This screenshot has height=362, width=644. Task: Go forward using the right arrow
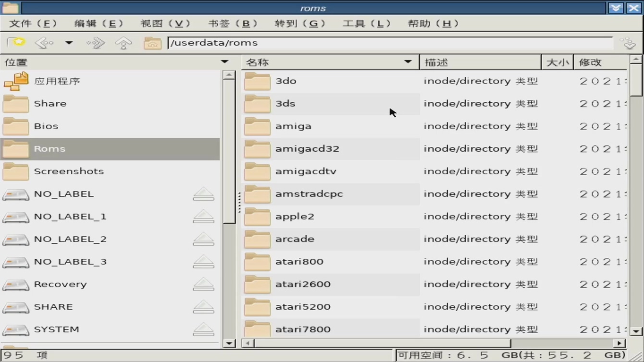point(96,43)
